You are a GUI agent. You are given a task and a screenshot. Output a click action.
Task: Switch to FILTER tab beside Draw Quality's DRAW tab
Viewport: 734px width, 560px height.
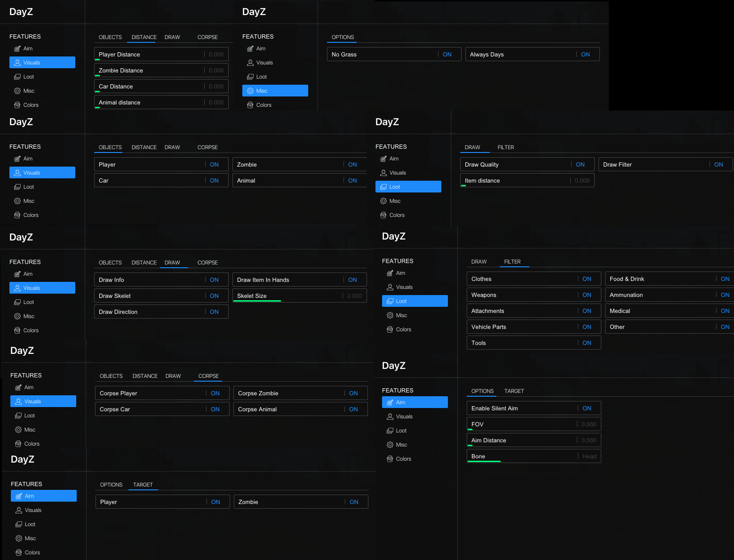506,147
